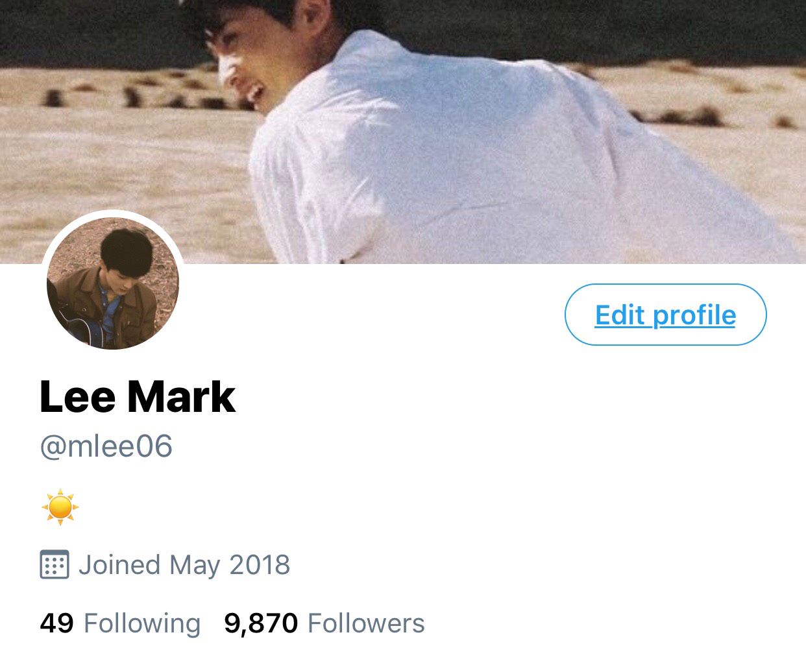Click the Joined May 2018 text

click(x=184, y=564)
